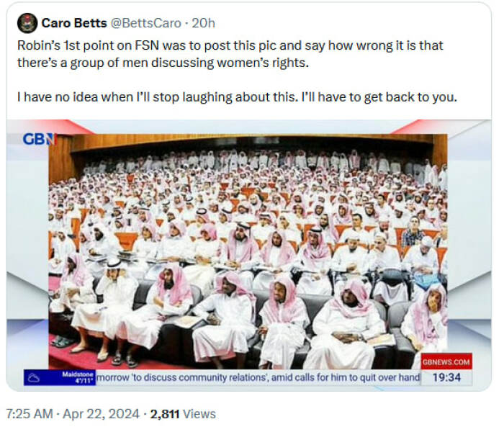The width and height of the screenshot is (504, 432).
Task: Click the 19:34 broadcast clock
Action: [x=446, y=377]
